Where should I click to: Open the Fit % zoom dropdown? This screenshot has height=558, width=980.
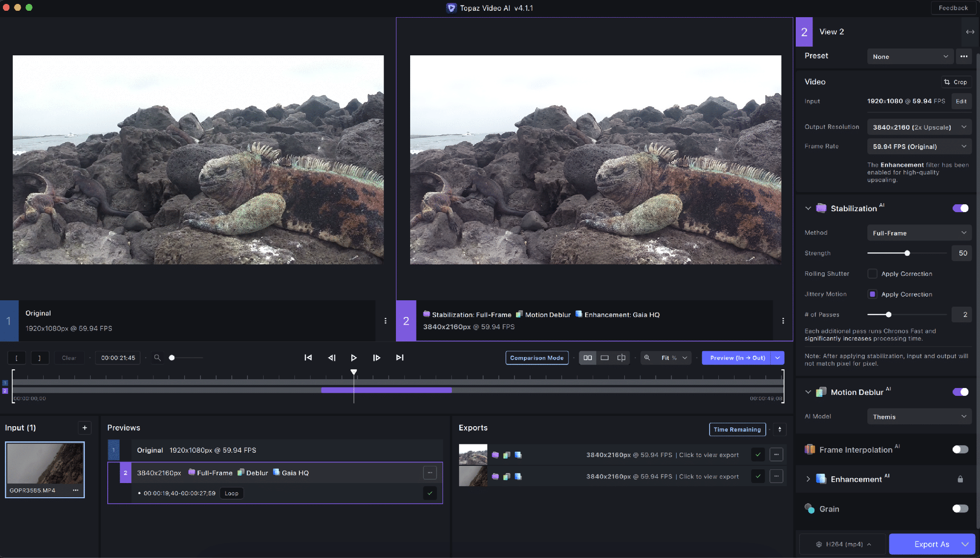click(x=674, y=358)
